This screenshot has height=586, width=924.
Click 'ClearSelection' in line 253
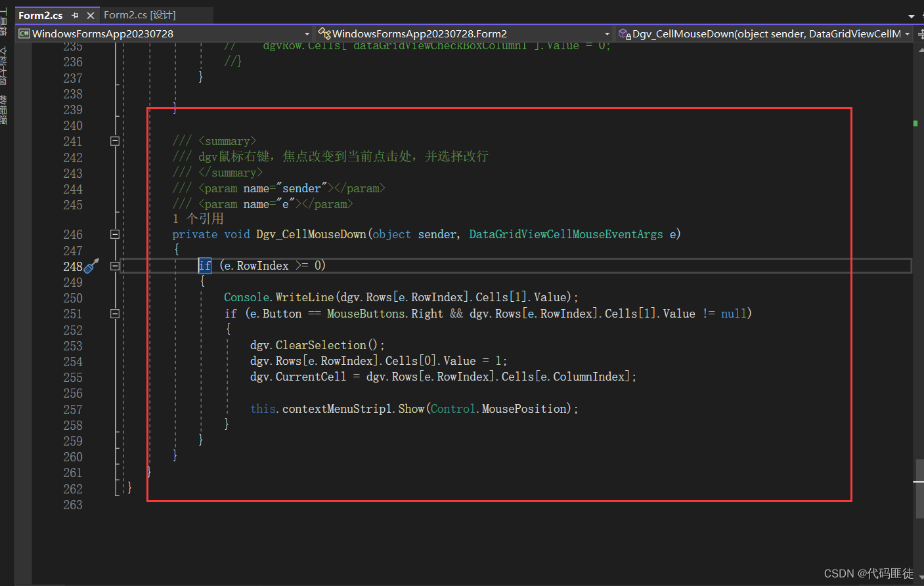coord(320,345)
